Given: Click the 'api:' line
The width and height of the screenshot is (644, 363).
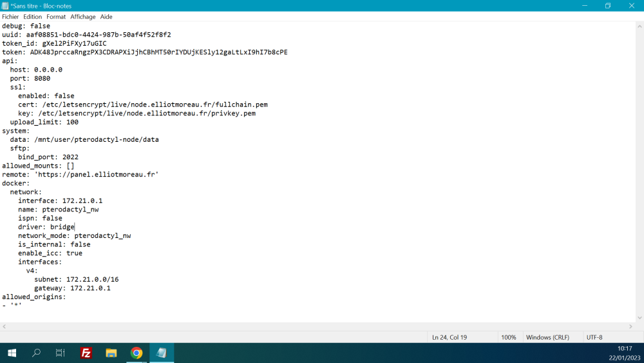Looking at the screenshot, I should pos(10,61).
